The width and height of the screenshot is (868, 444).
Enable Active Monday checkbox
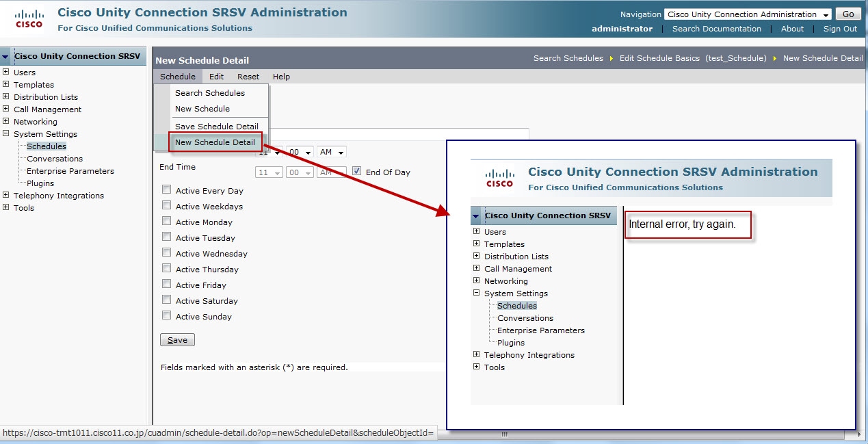coord(166,221)
